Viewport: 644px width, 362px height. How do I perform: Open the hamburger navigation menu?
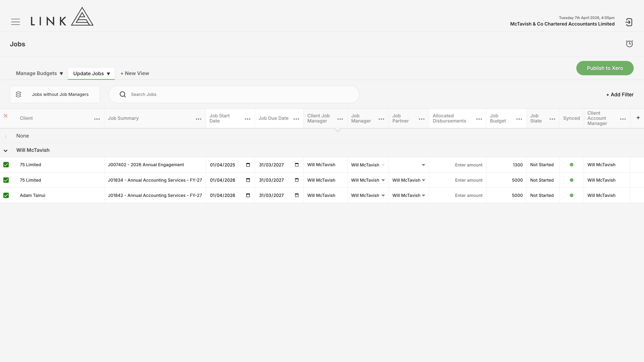tap(15, 22)
